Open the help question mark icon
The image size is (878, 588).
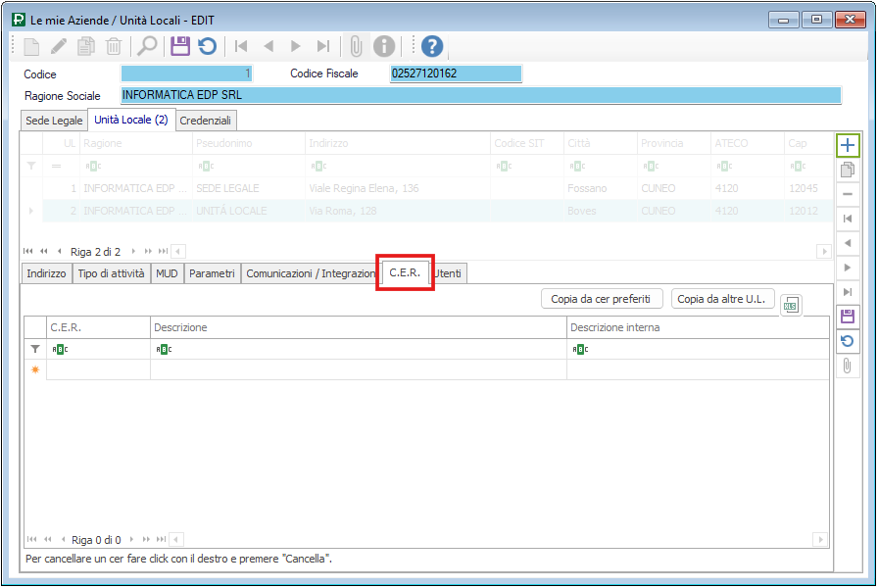pyautogui.click(x=432, y=46)
